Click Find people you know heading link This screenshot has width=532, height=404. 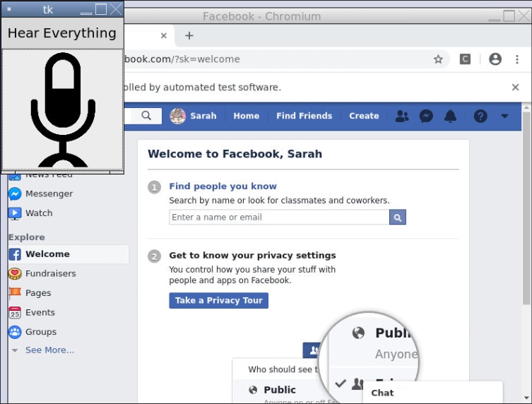click(x=223, y=186)
